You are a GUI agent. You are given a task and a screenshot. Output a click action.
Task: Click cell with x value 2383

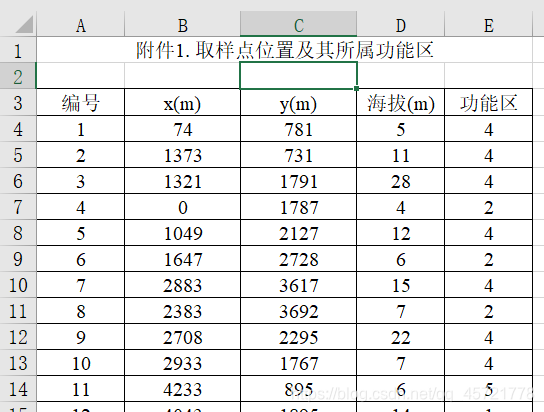(182, 310)
